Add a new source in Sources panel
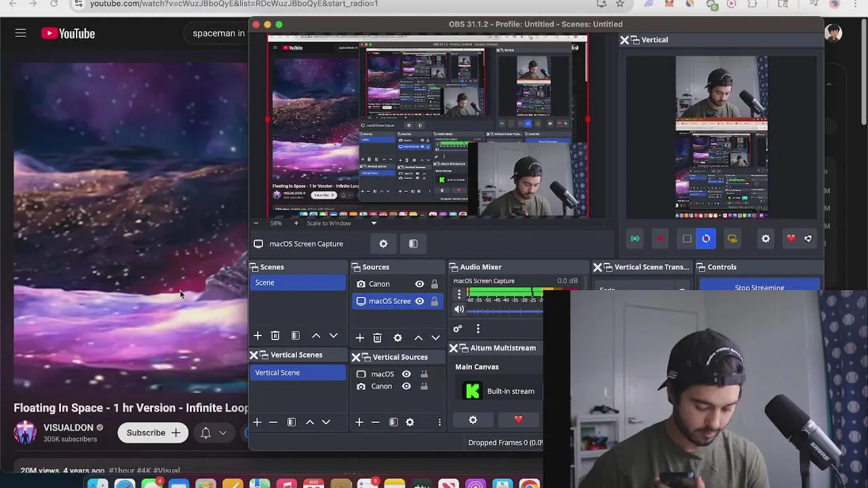This screenshot has height=488, width=868. [x=359, y=338]
